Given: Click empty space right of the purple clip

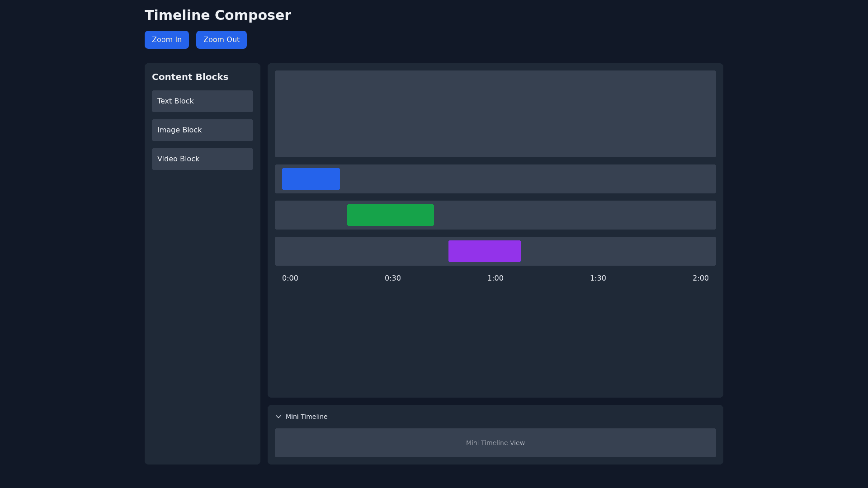Looking at the screenshot, I should pos(619,251).
